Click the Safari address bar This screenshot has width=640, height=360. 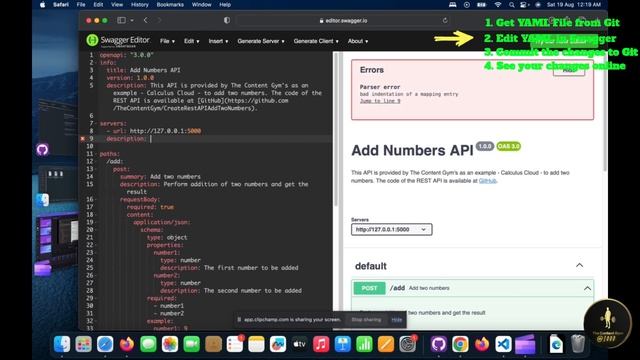(343, 20)
